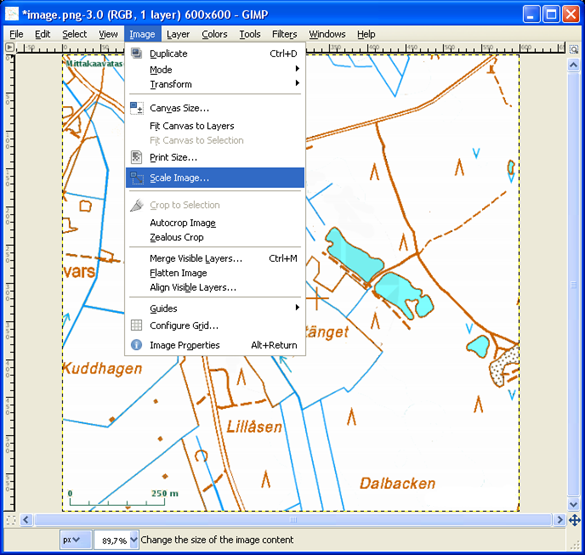
Task: Expand the Mode submenu
Action: point(215,69)
